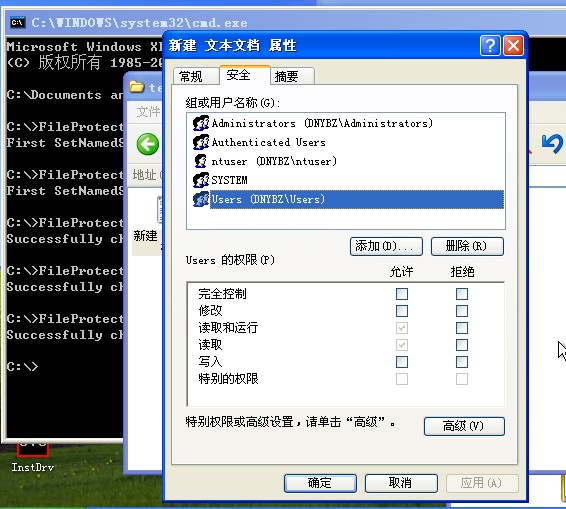Screen dimensions: 566x509
Task: Select the Authenticated Users entry
Action: coord(269,142)
